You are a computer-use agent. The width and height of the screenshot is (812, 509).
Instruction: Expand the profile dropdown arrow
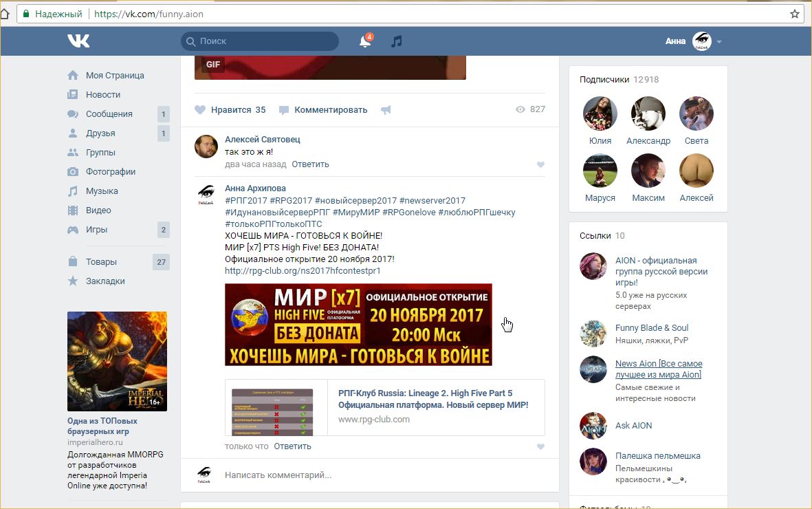719,41
